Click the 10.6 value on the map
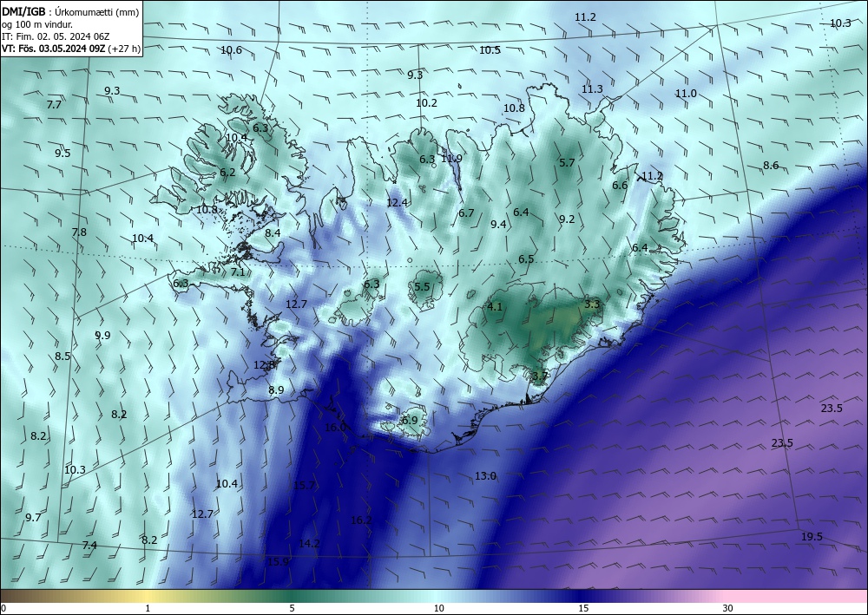 231,50
